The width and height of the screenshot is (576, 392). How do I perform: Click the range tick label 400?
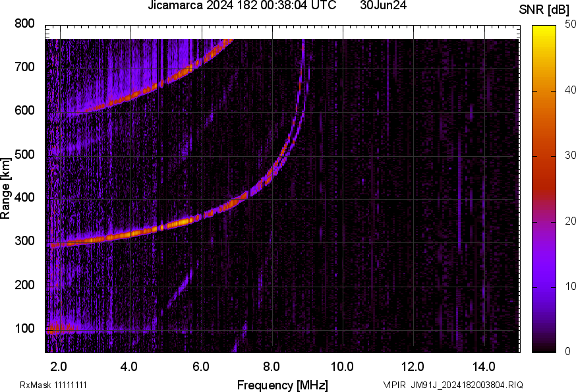(x=24, y=197)
